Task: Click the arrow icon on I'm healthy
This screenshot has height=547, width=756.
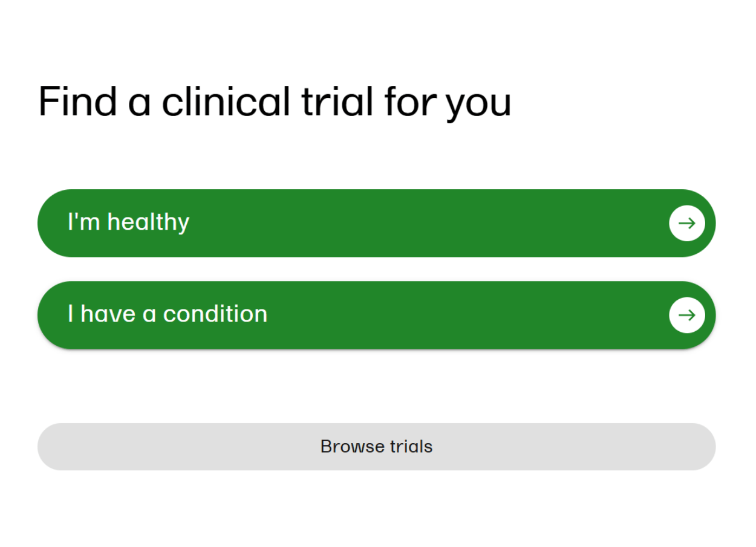Action: 686,223
